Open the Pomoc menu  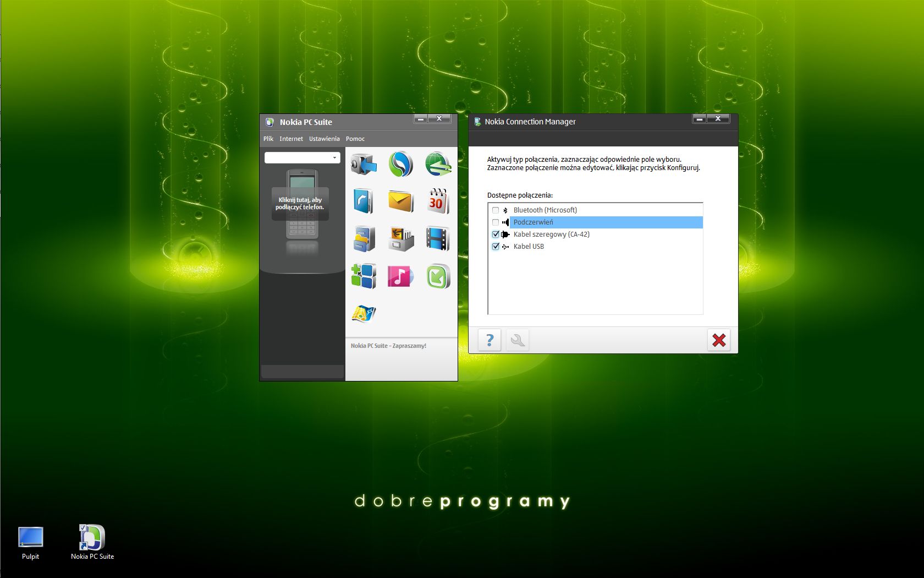(355, 139)
